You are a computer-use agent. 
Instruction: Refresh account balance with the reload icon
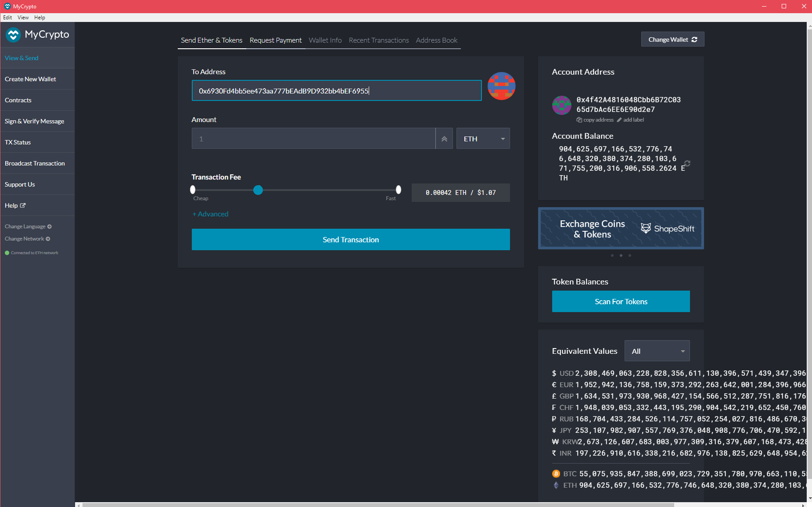(687, 163)
